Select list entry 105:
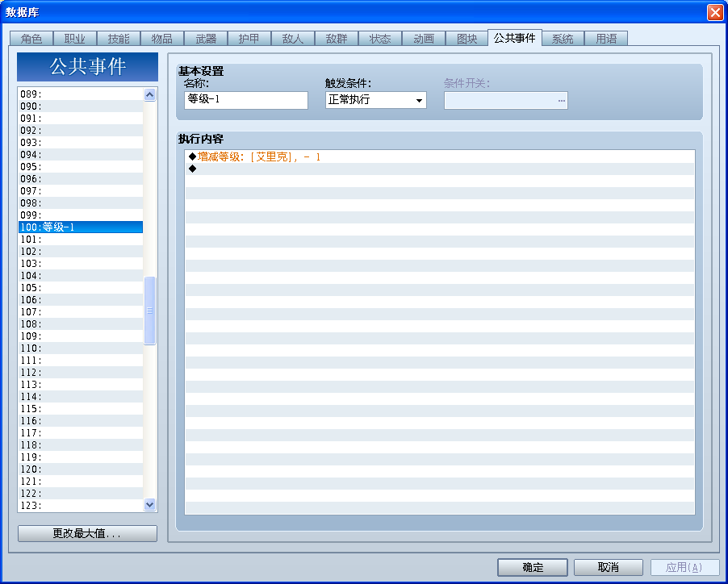728x584 pixels. [81, 287]
